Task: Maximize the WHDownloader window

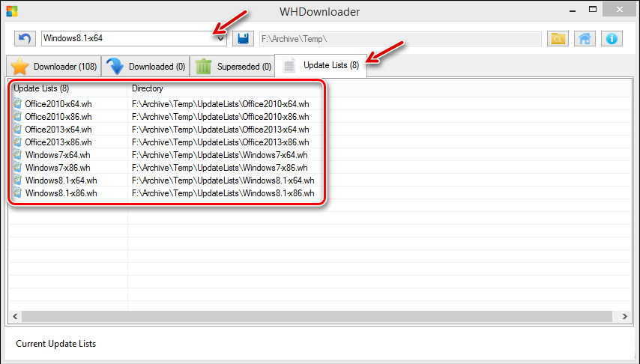Action: click(x=593, y=10)
